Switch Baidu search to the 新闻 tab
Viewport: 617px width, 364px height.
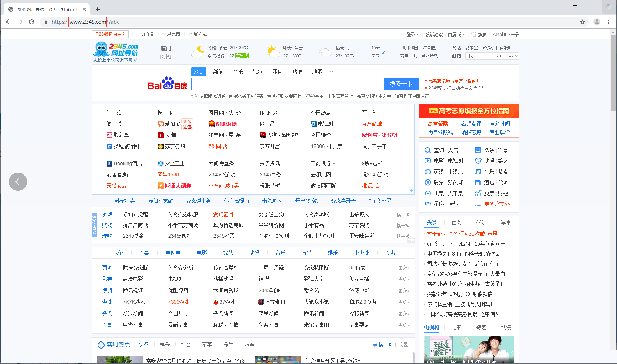[218, 71]
